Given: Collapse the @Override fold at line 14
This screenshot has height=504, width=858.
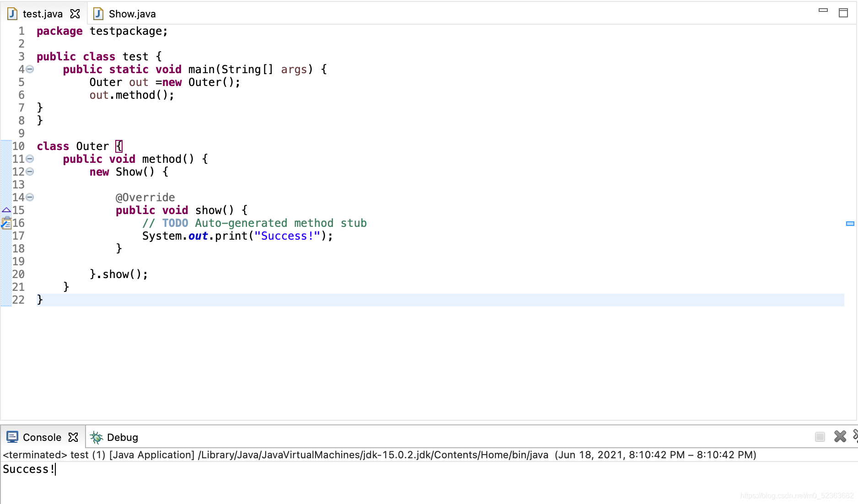Looking at the screenshot, I should point(30,198).
